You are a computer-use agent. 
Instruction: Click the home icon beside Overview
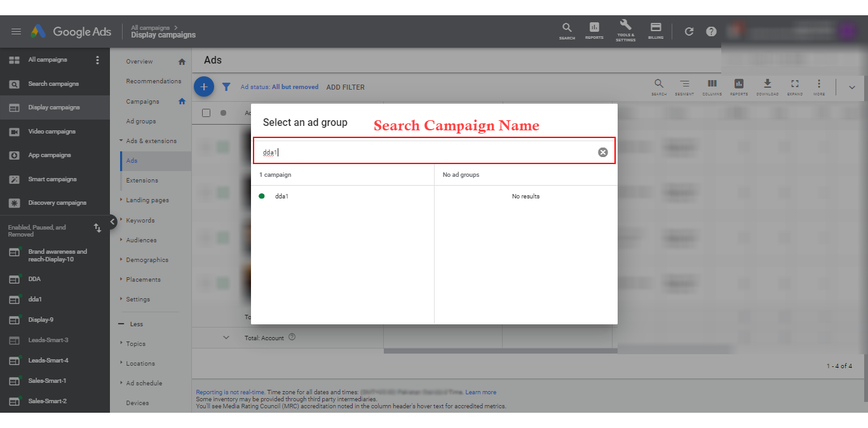(x=182, y=62)
